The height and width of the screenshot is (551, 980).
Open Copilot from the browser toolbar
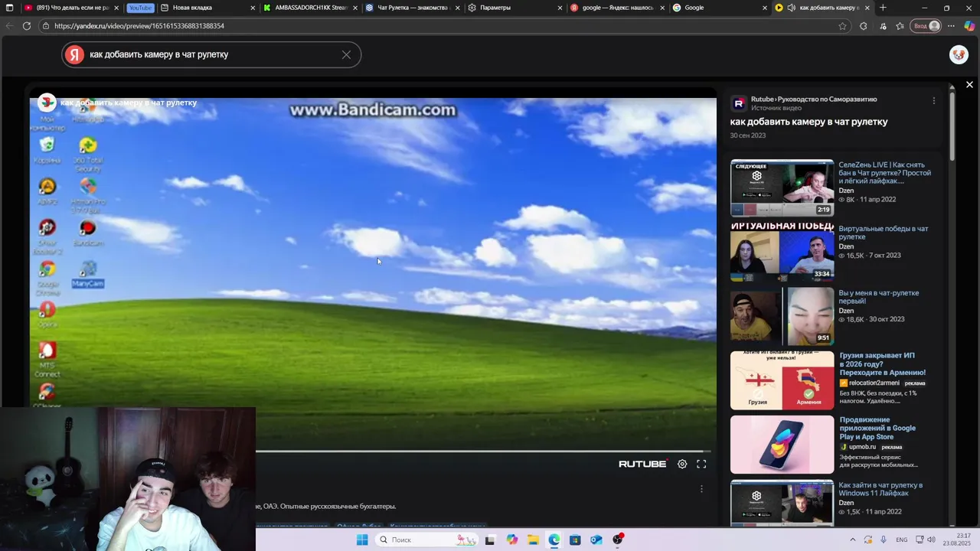[969, 26]
